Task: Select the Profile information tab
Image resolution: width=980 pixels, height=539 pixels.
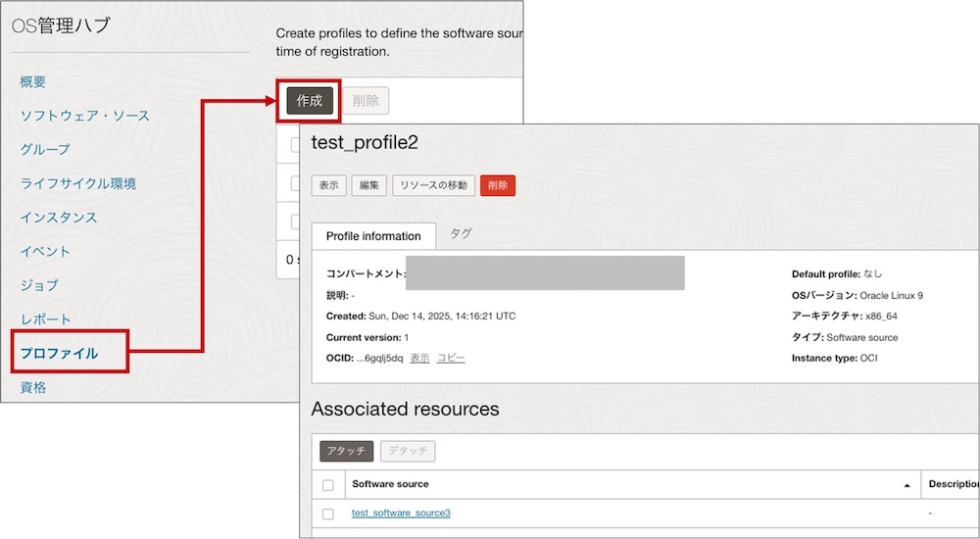Action: click(372, 236)
